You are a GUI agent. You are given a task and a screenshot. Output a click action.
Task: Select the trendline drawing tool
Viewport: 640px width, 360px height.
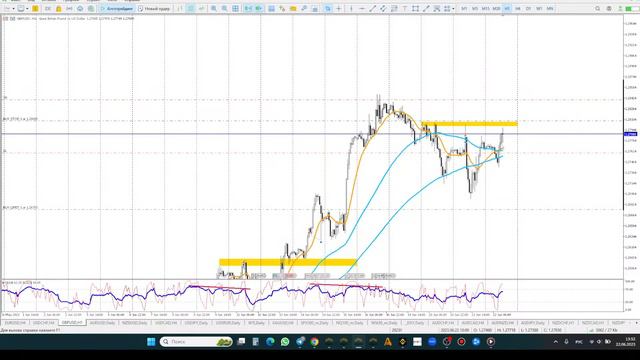(x=373, y=9)
